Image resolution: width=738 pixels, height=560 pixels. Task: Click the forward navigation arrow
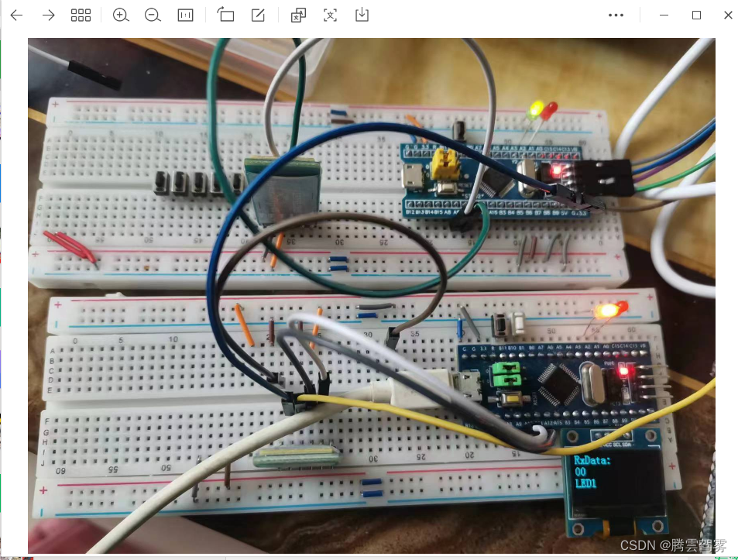pos(48,14)
